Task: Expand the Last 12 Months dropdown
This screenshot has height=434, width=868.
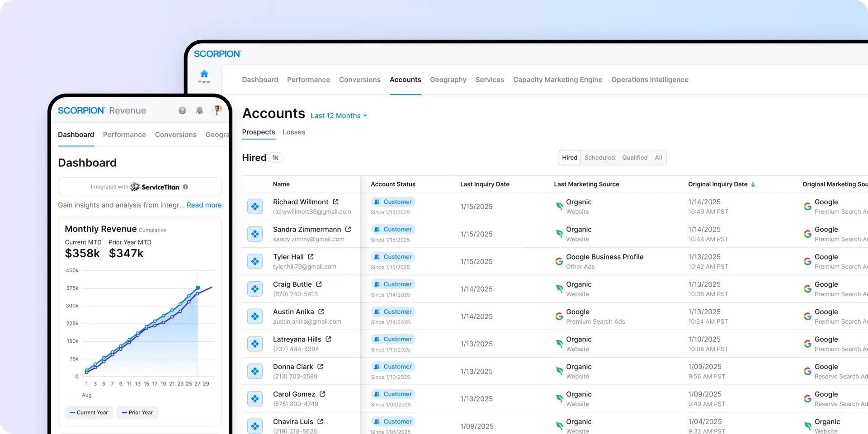Action: [x=339, y=116]
